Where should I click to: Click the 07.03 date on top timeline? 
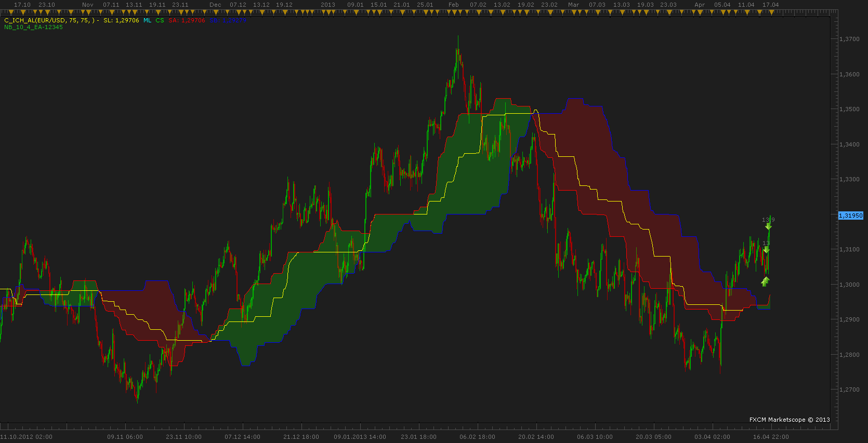coord(597,5)
